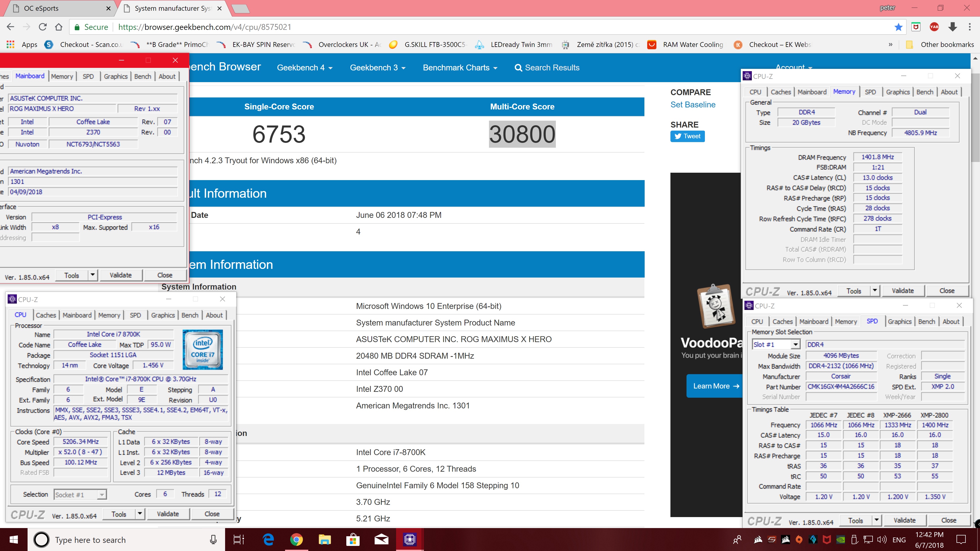Open the Chrome home page
This screenshot has height=551, width=980.
click(59, 27)
